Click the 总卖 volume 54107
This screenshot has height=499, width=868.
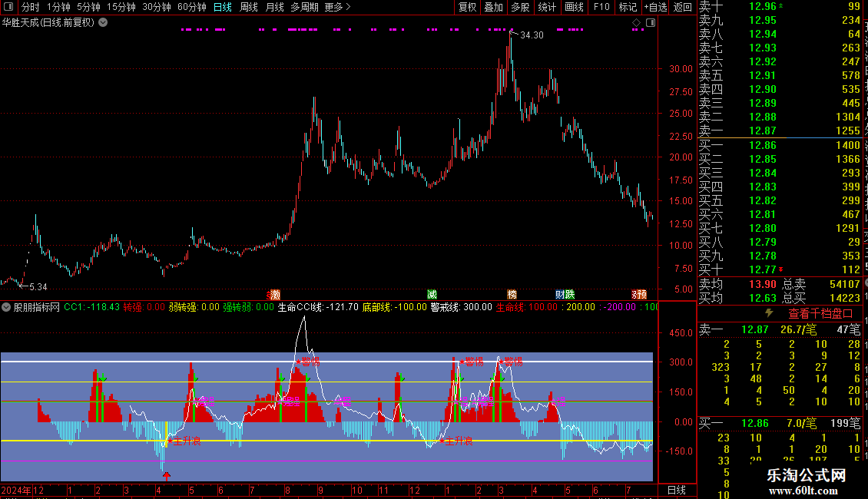pyautogui.click(x=845, y=284)
